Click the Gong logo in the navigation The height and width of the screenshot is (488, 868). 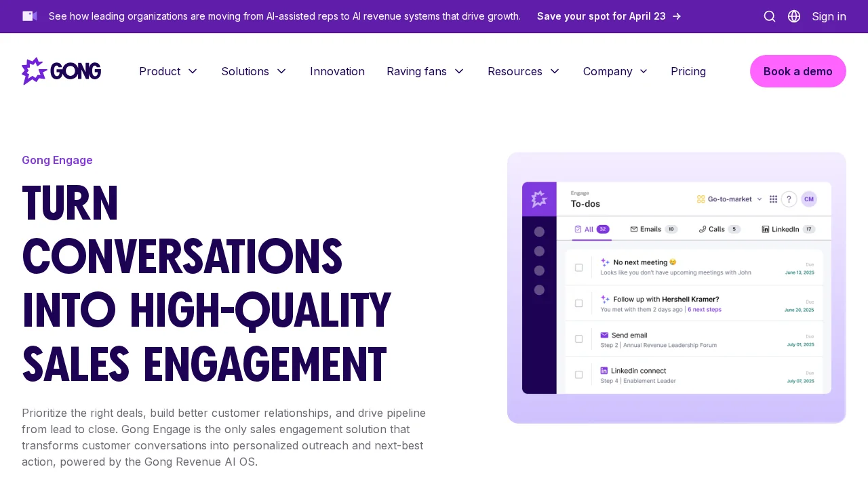(61, 71)
